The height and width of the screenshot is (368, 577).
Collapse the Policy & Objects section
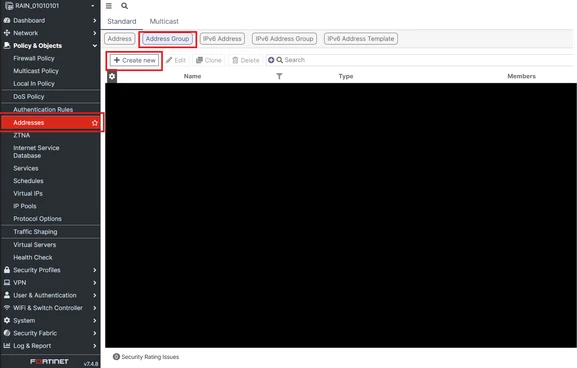point(95,46)
